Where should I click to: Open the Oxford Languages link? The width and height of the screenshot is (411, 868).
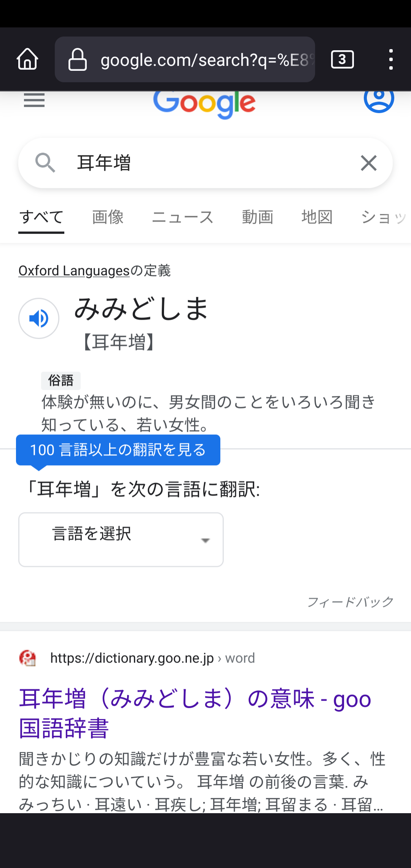click(74, 271)
